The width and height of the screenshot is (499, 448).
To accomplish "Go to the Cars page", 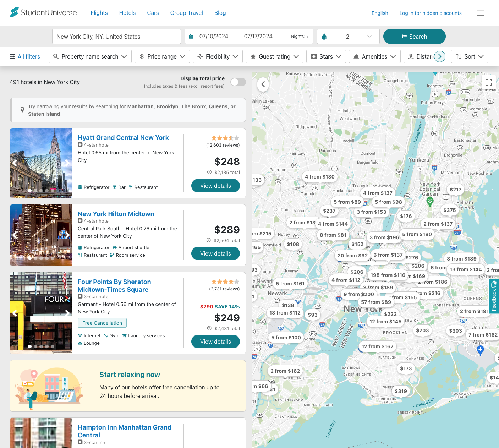I will click(x=153, y=13).
